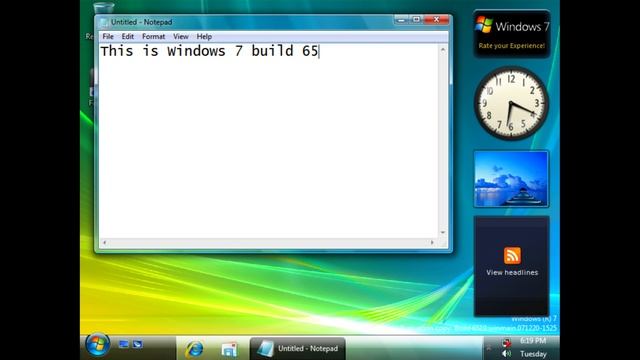
Task: Select the Untitled - Notepad taskbar button
Action: coord(298,349)
